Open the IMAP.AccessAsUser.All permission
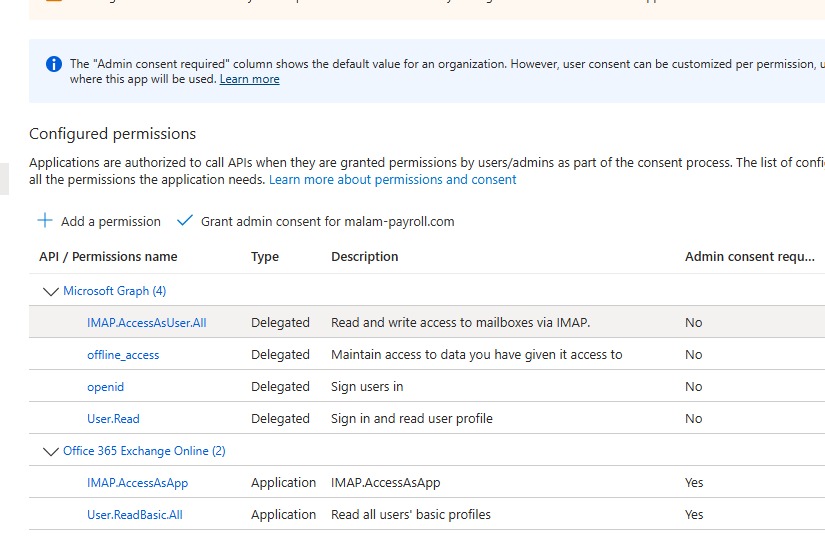 pyautogui.click(x=147, y=323)
